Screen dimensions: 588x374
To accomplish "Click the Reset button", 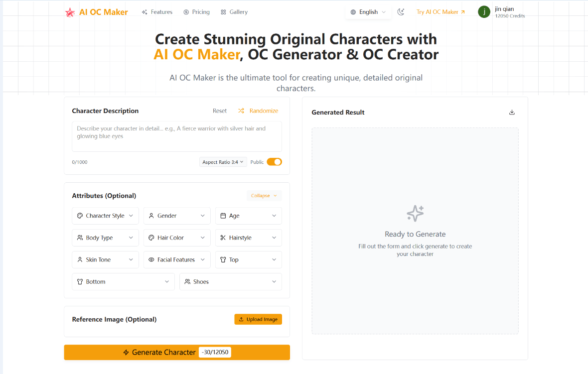I will click(x=220, y=111).
